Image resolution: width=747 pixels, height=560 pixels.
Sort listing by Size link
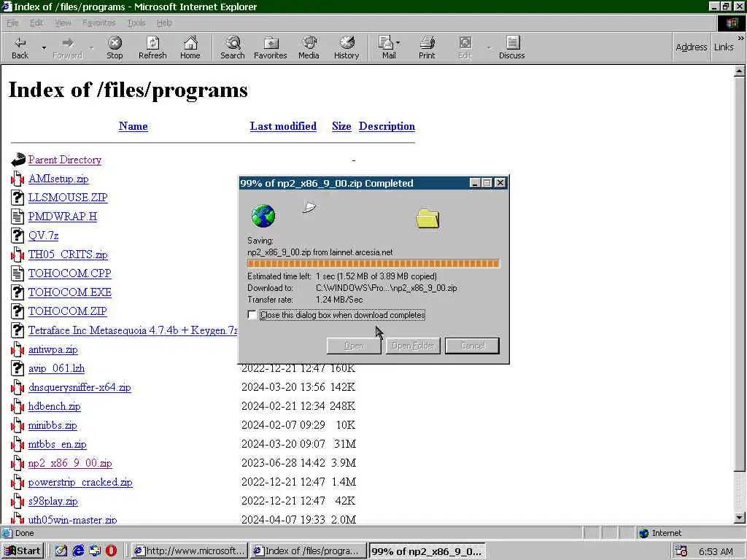pos(341,126)
